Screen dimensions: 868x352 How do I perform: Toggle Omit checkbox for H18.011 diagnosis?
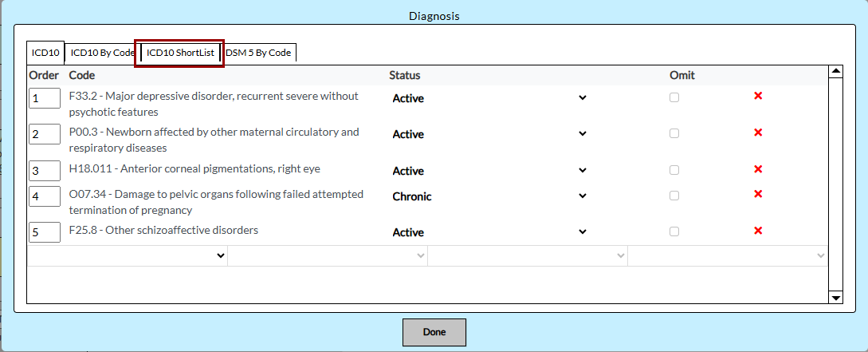click(x=674, y=170)
